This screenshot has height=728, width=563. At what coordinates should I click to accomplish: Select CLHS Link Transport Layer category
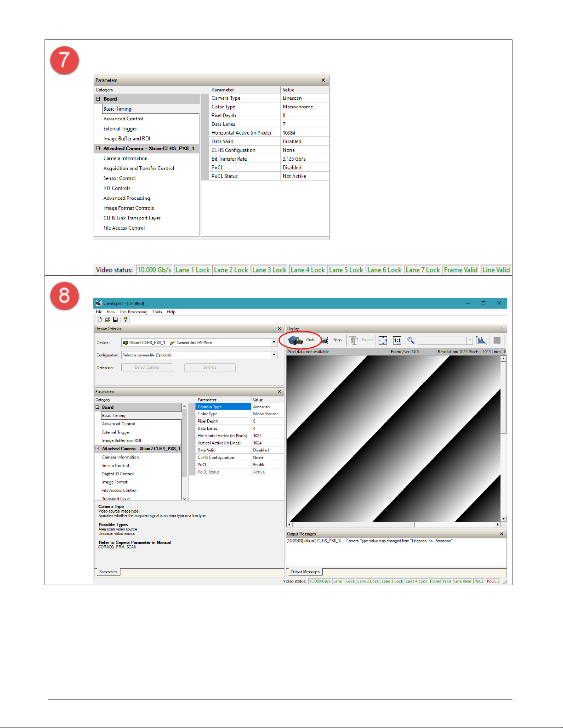(x=132, y=218)
